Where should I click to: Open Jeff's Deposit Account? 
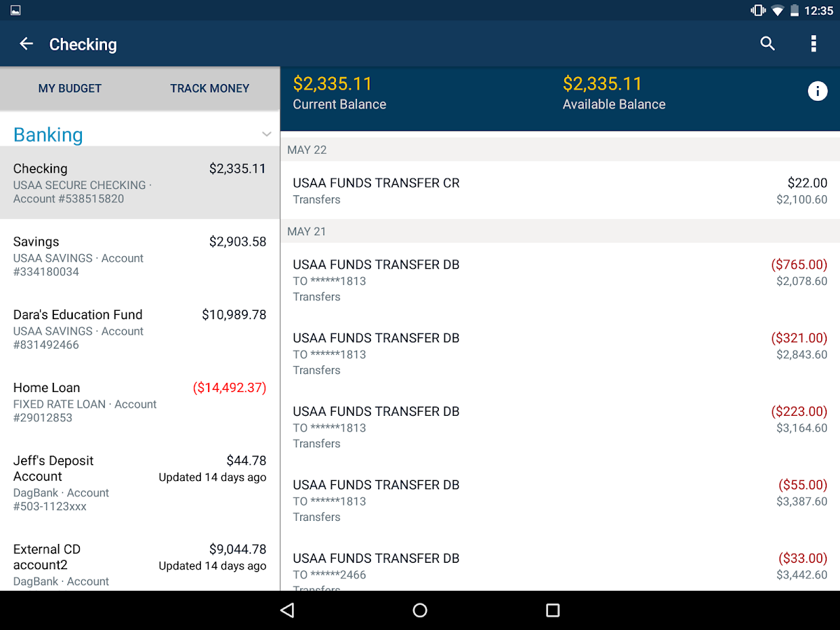tap(140, 483)
